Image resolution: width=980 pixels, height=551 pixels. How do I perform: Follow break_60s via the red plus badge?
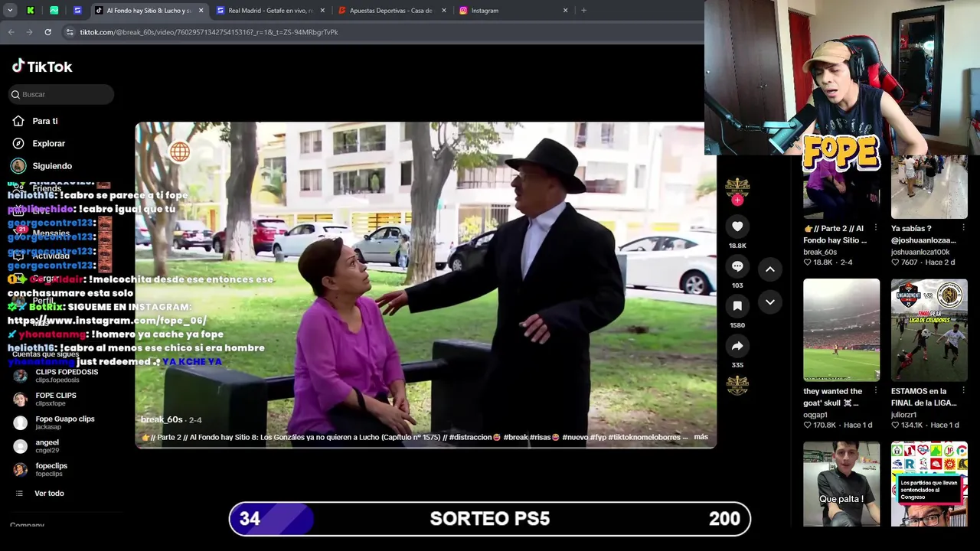click(x=737, y=201)
